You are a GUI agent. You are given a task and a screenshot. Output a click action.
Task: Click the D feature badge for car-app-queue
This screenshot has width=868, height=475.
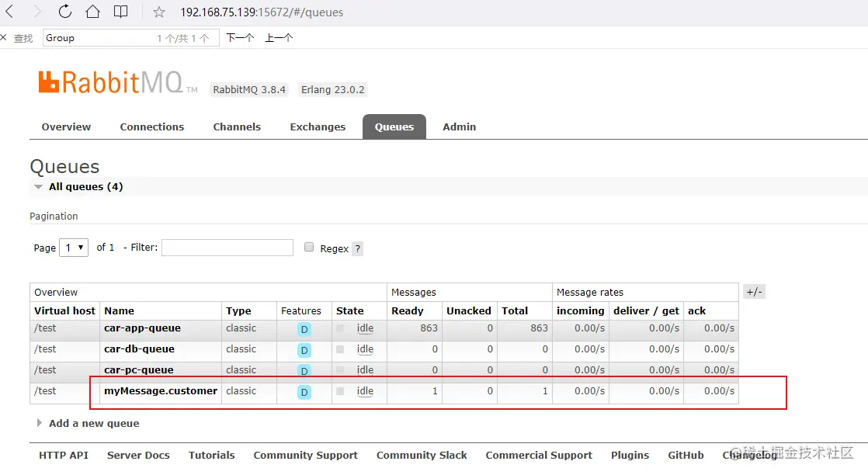304,329
